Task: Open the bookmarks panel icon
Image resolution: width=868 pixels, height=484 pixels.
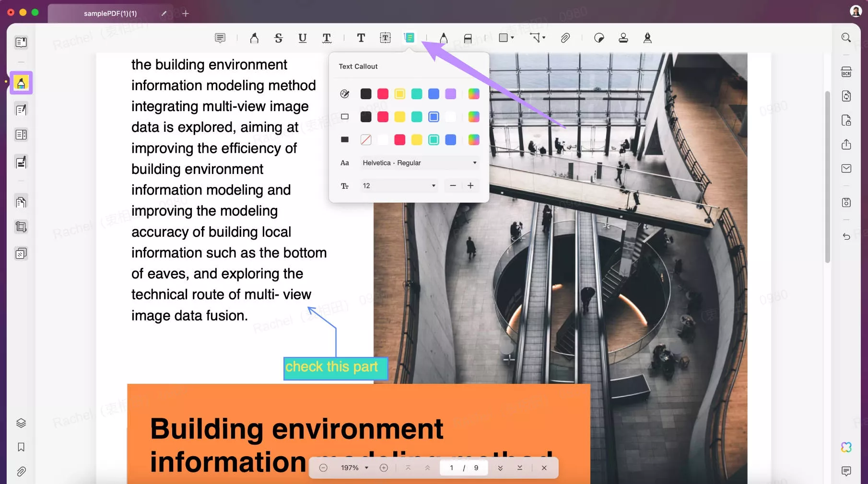Action: tap(21, 447)
